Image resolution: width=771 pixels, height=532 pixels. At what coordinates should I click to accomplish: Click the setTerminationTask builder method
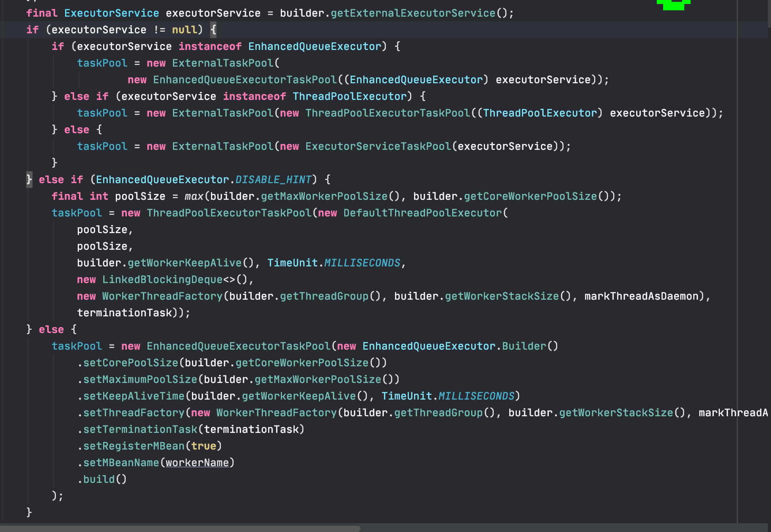pos(140,429)
